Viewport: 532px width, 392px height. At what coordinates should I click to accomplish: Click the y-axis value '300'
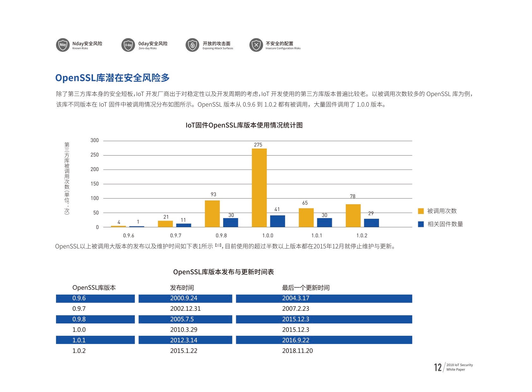click(x=95, y=140)
